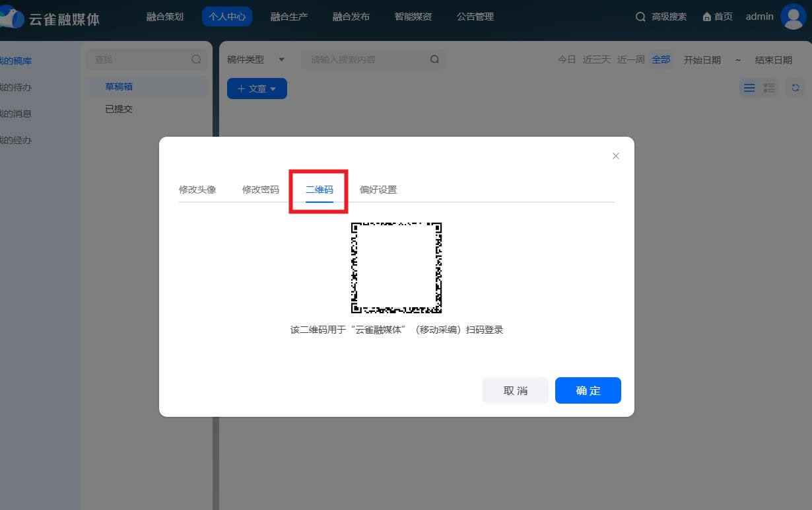Click the admin user avatar icon
The image size is (812, 510).
793,17
